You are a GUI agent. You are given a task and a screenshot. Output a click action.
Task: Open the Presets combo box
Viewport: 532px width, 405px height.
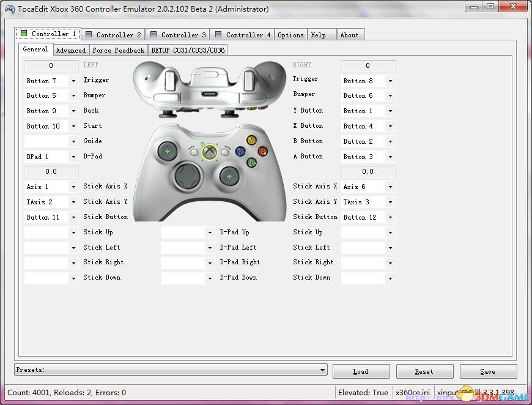click(171, 370)
